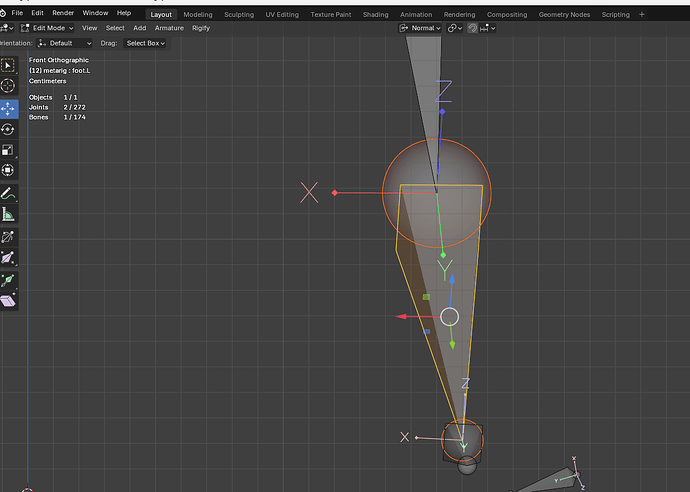Activate the Measure ruler tool
690x492 pixels.
[x=8, y=214]
